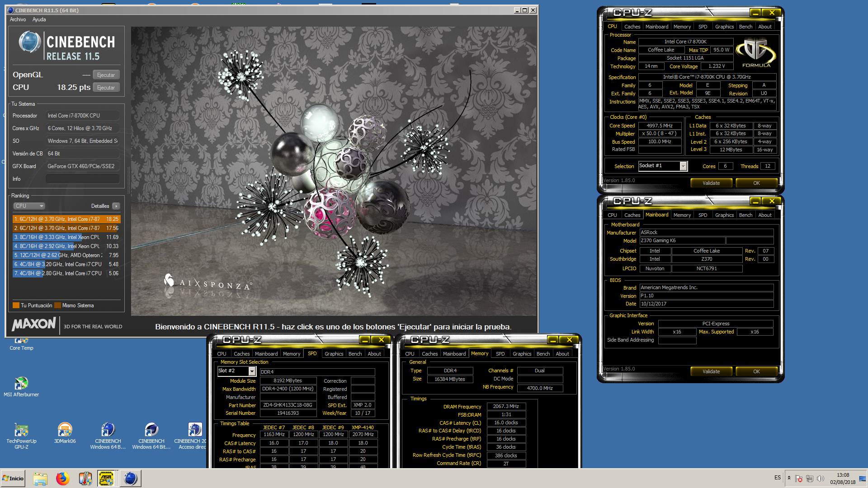868x488 pixels.
Task: Select ranking row 1 scoring 18.25
Action: 66,219
